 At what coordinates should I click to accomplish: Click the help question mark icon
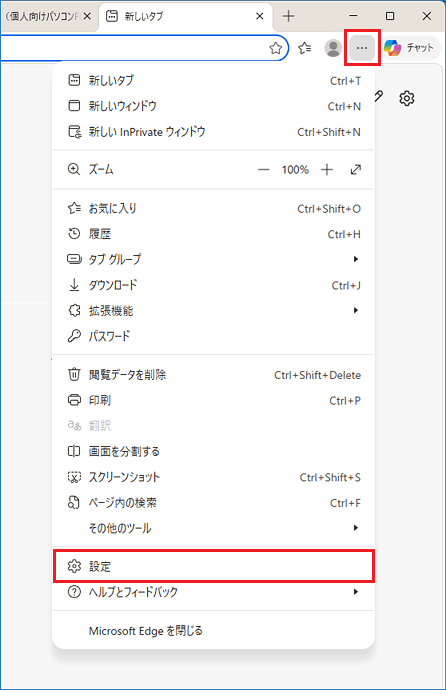pyautogui.click(x=74, y=592)
